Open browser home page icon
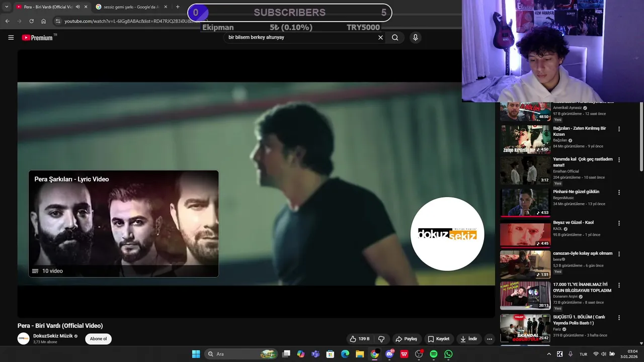The height and width of the screenshot is (362, 644). [x=44, y=21]
